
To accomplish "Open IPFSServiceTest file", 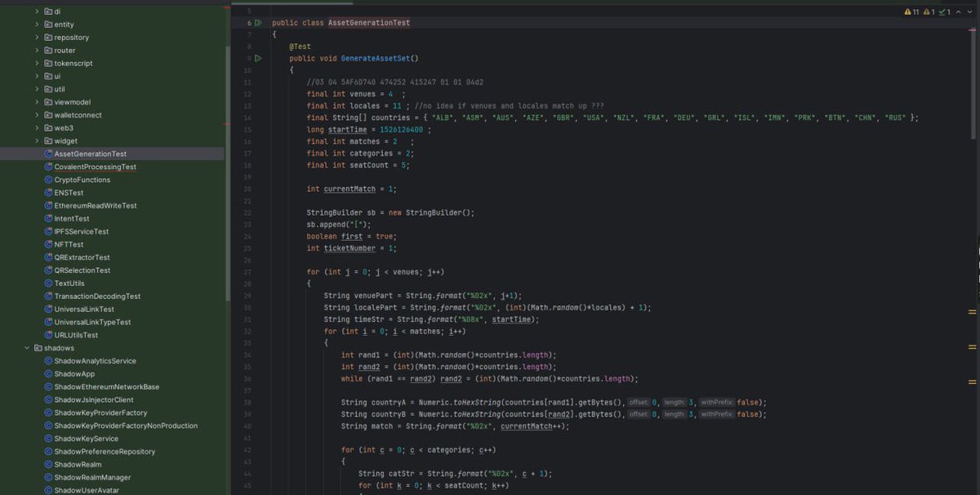I will pyautogui.click(x=81, y=231).
